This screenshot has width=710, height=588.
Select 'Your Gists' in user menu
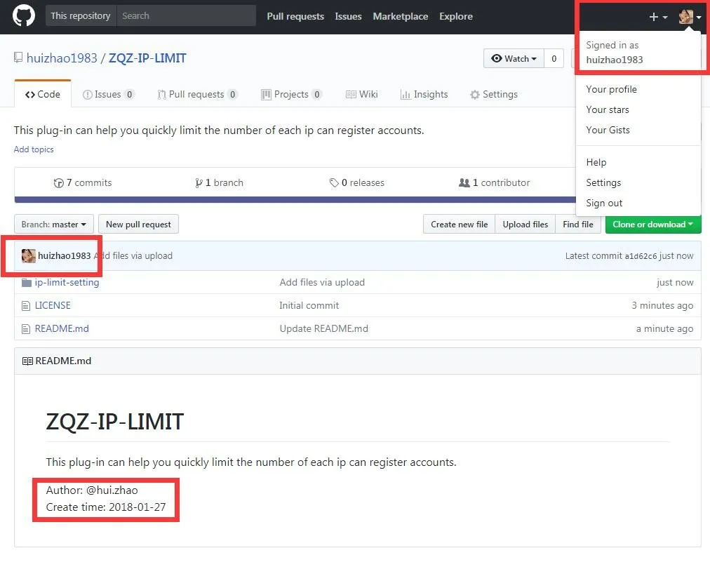tap(608, 130)
